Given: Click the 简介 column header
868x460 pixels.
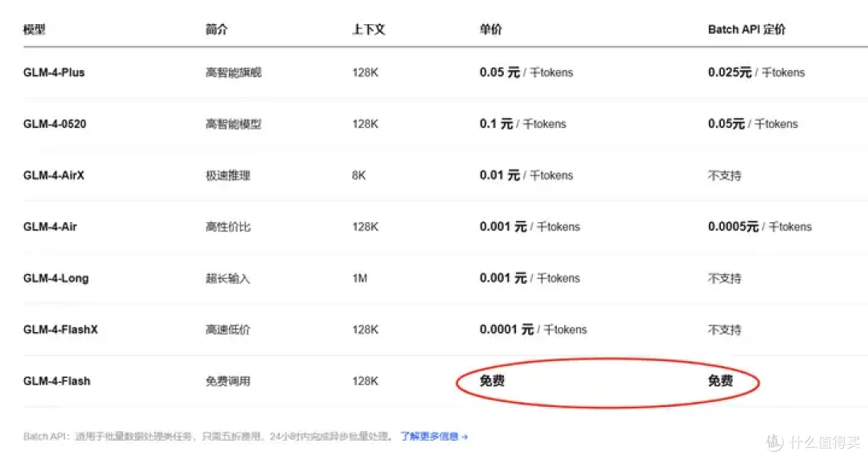Looking at the screenshot, I should click(x=216, y=30).
